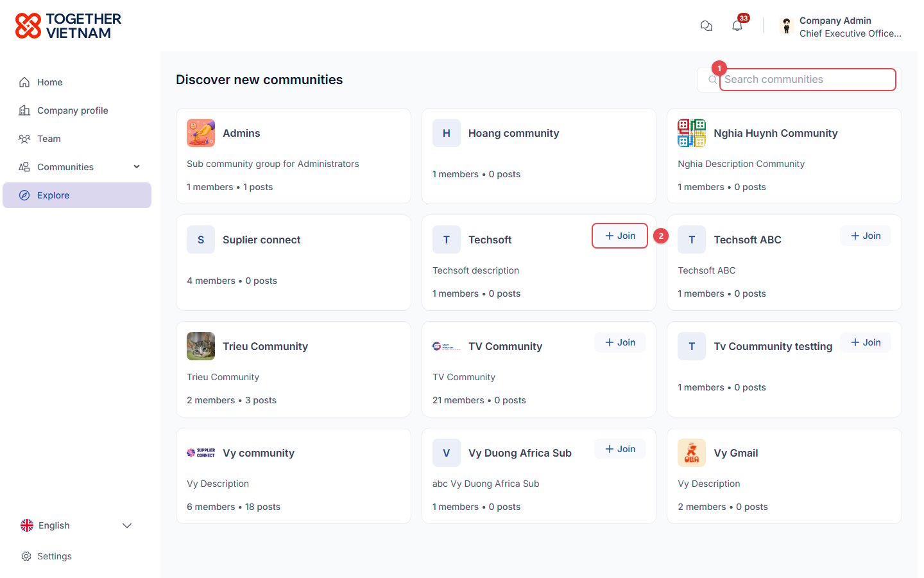The image size is (924, 578).
Task: Click 'Sub community group for Administrators' description
Action: tap(273, 164)
